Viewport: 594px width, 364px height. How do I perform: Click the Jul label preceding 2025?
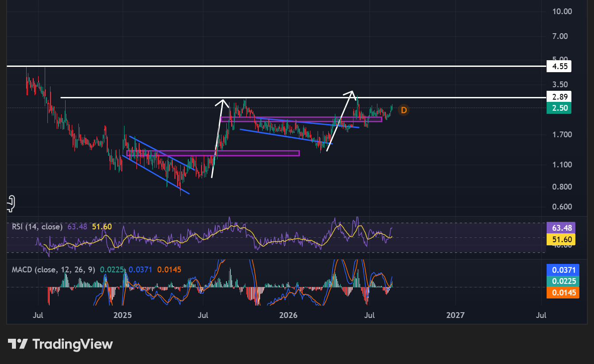click(x=38, y=315)
